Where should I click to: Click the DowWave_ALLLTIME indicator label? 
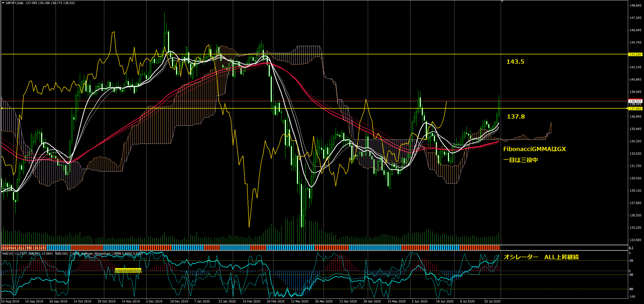pos(24,248)
